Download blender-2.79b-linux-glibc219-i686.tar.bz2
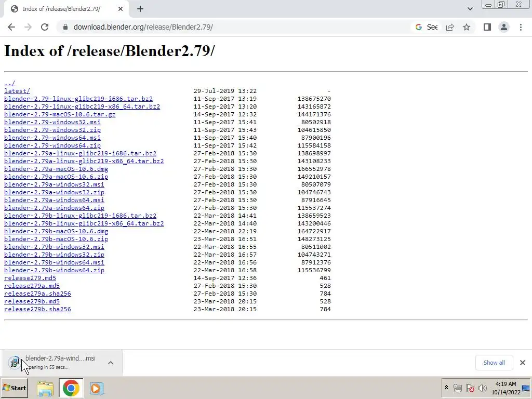This screenshot has height=399, width=532. point(80,216)
